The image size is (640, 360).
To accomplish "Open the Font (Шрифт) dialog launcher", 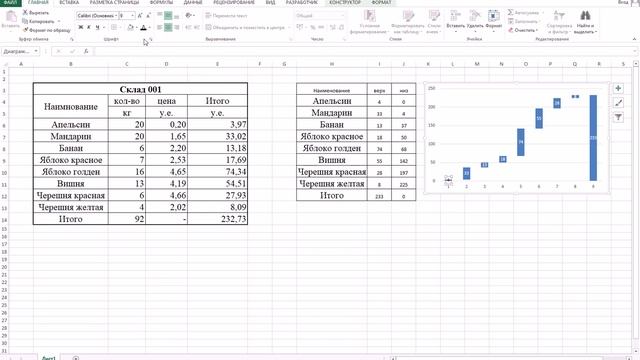I will coord(151,39).
